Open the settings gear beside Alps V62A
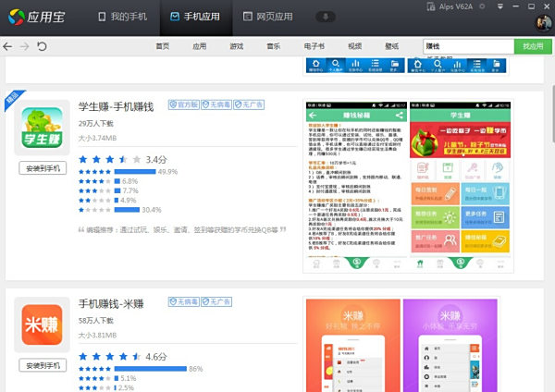Image resolution: width=555 pixels, height=392 pixels. [x=482, y=6]
